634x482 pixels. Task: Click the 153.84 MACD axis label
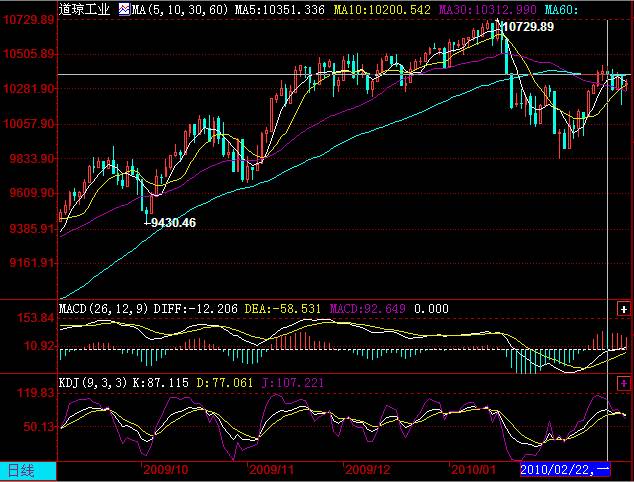(x=36, y=318)
